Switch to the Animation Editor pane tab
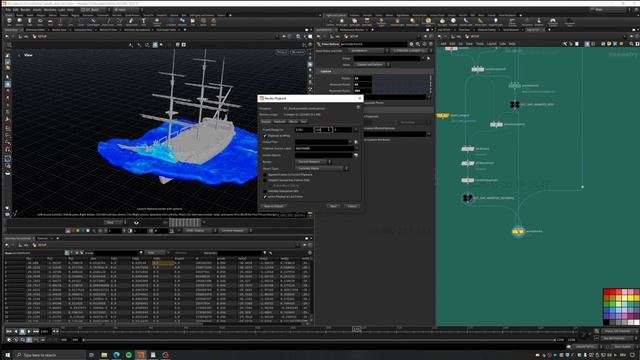The height and width of the screenshot is (360, 640). pyautogui.click(x=36, y=30)
